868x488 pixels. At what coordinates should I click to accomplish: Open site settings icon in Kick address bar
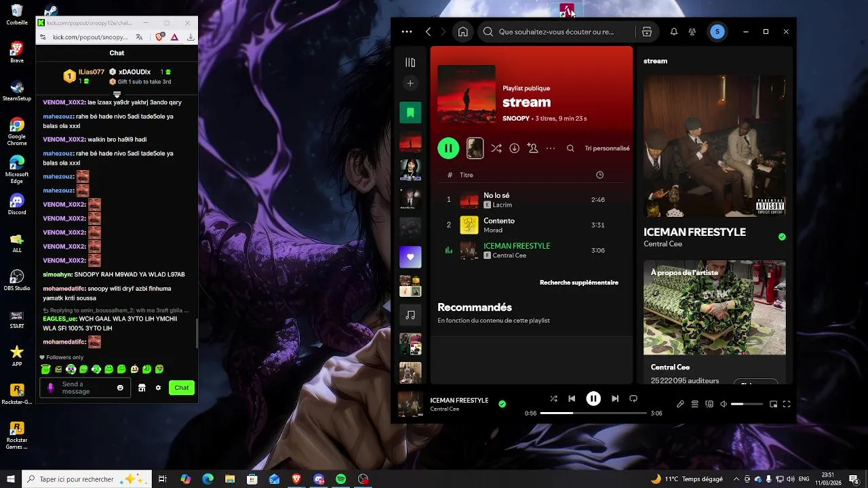[44, 37]
